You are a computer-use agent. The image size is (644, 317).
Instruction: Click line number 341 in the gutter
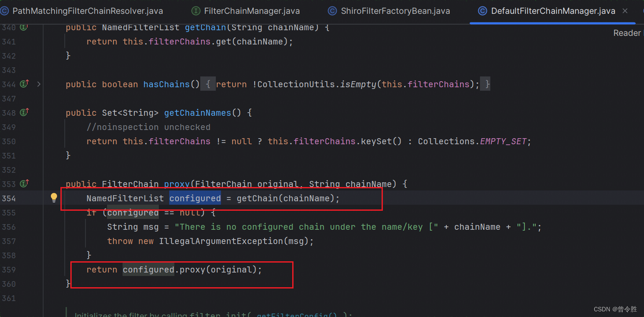pyautogui.click(x=9, y=41)
